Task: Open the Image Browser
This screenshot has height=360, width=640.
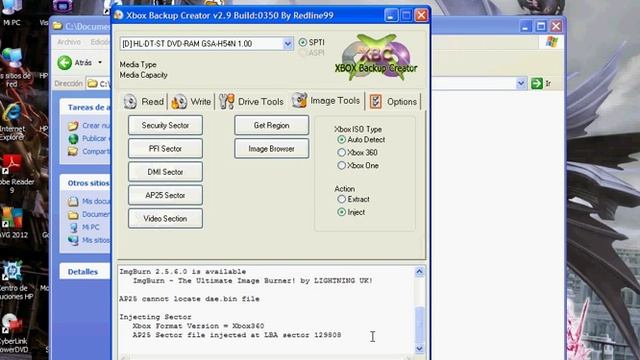Action: [271, 149]
